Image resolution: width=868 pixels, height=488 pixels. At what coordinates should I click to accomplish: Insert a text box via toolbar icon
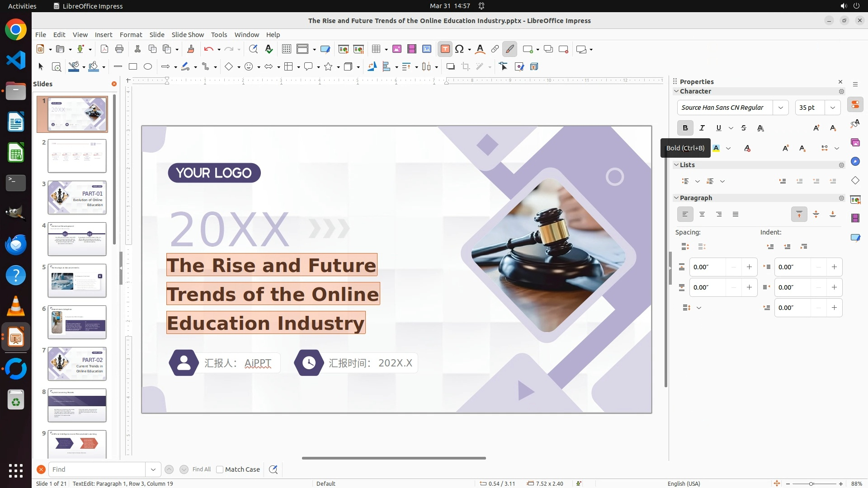(445, 49)
